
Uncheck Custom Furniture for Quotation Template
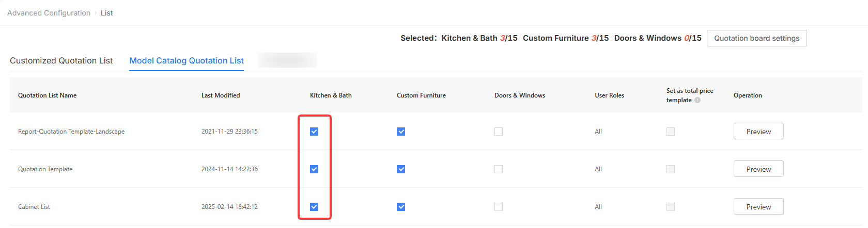tap(401, 169)
